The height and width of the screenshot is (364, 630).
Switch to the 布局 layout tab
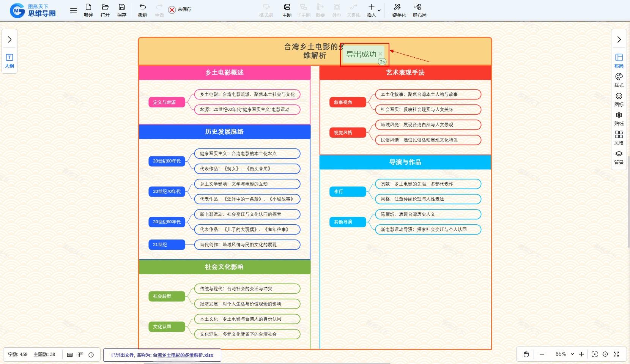[619, 60]
